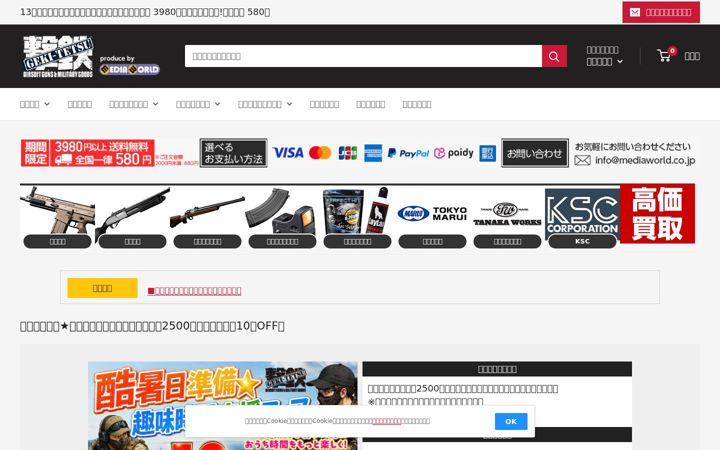720x450 pixels.
Task: Click the American Express logo
Action: coord(373,153)
